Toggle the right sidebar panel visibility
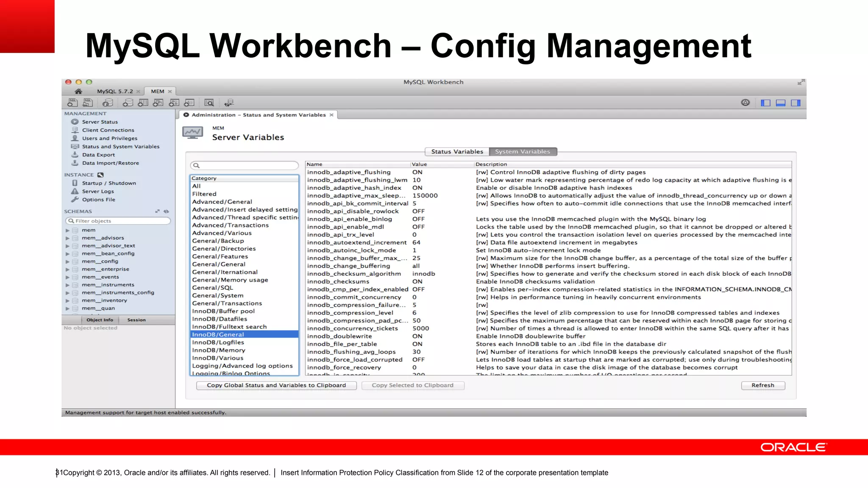The width and height of the screenshot is (868, 488). click(x=796, y=103)
